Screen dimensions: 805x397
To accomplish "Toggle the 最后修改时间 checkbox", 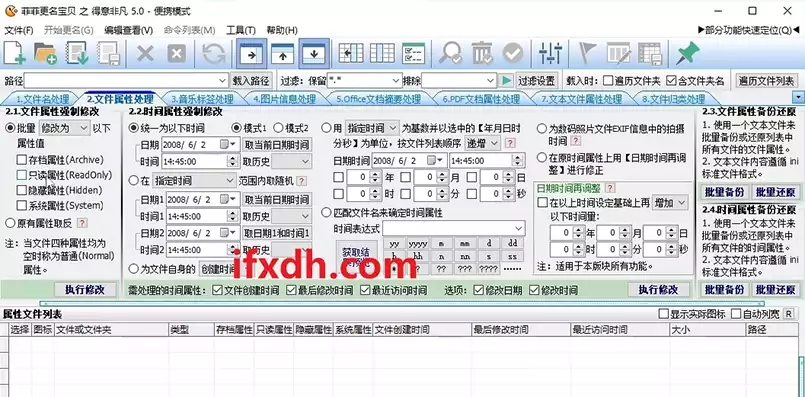I will point(291,290).
